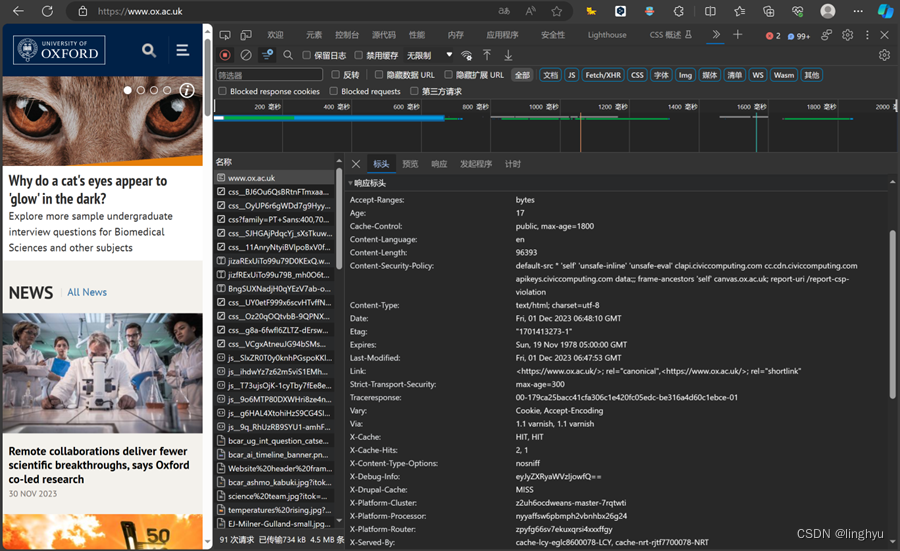Switch to the 源代码 tab
Viewport: 900px width, 551px height.
[383, 35]
